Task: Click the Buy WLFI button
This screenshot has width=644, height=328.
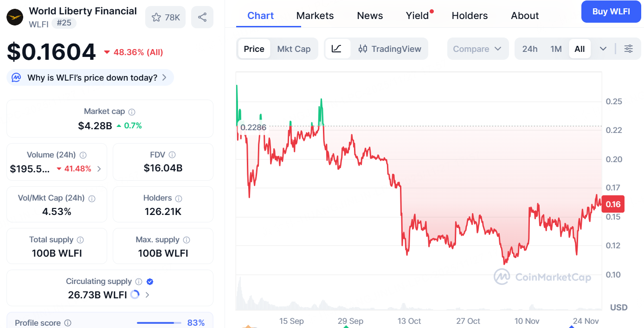Action: 611,12
